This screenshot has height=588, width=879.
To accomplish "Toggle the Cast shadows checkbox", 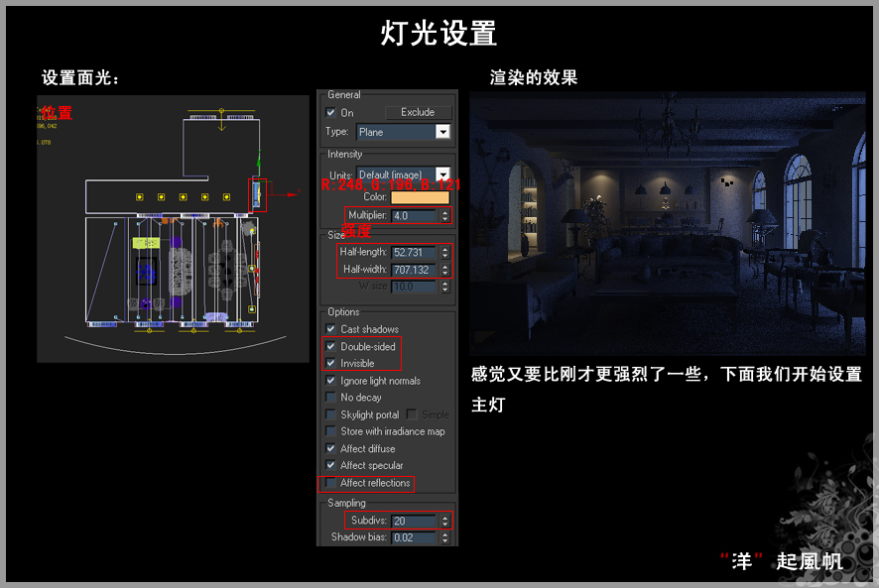I will (330, 329).
